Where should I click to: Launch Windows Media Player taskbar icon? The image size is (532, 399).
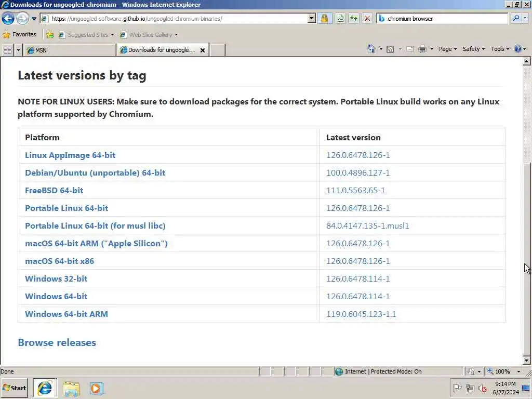point(96,389)
